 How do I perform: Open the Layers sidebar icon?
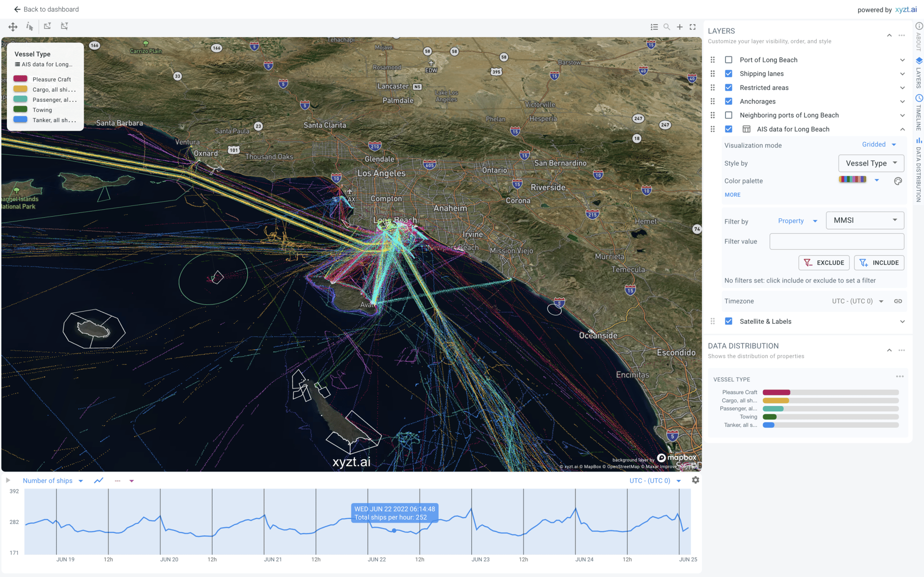coord(919,61)
